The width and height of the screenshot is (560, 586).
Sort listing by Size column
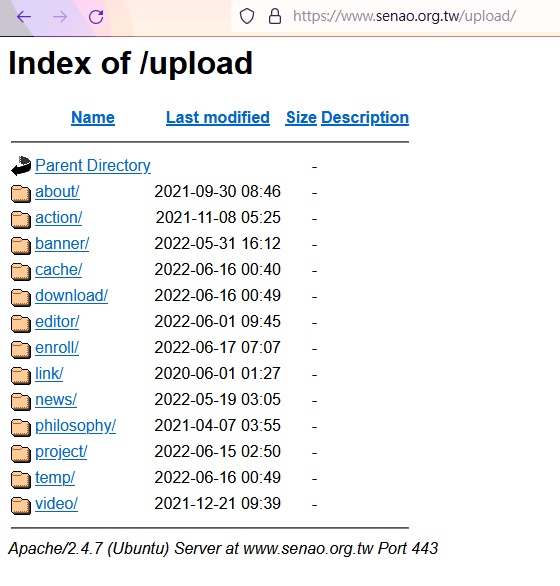click(x=301, y=117)
